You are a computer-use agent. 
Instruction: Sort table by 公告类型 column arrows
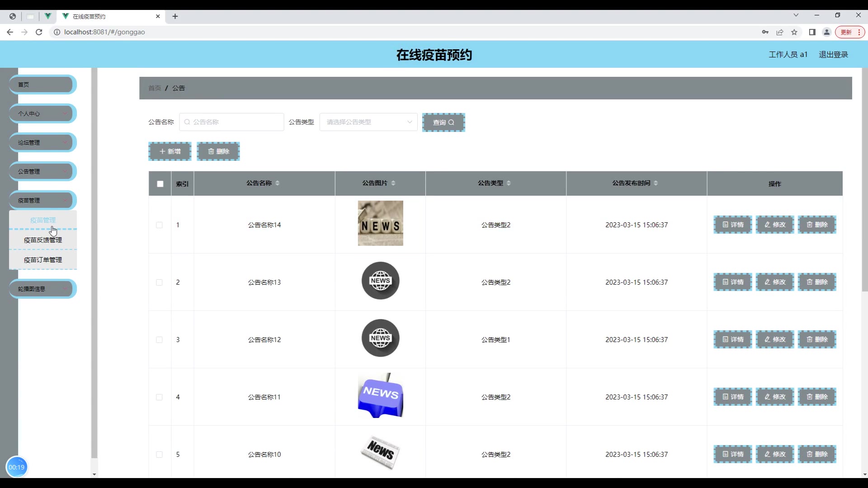(x=509, y=183)
